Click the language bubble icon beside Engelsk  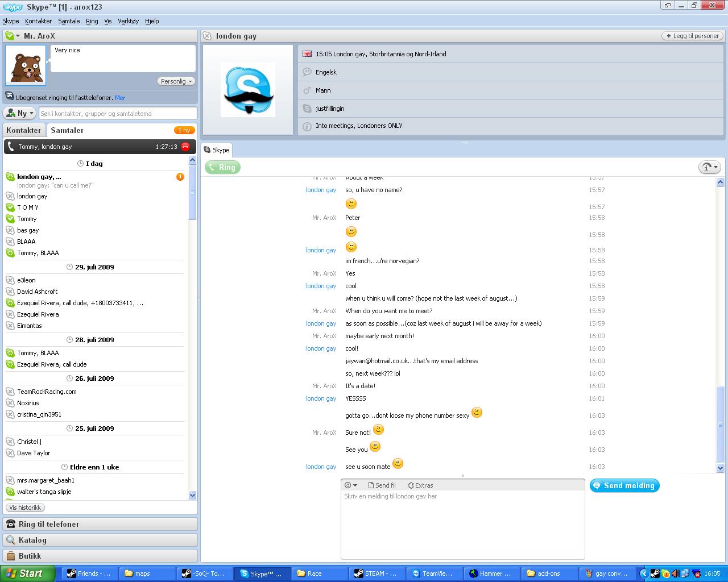click(307, 72)
